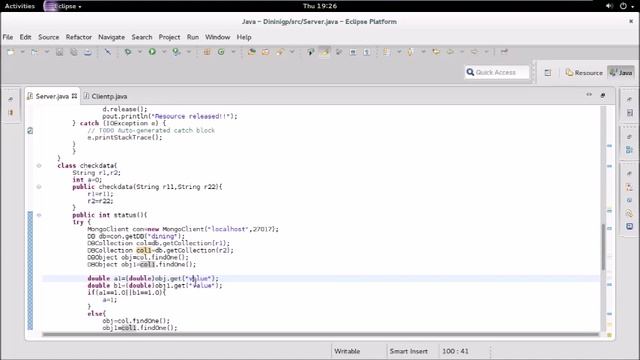Open the Activities overview
The height and width of the screenshot is (360, 640).
coord(20,6)
